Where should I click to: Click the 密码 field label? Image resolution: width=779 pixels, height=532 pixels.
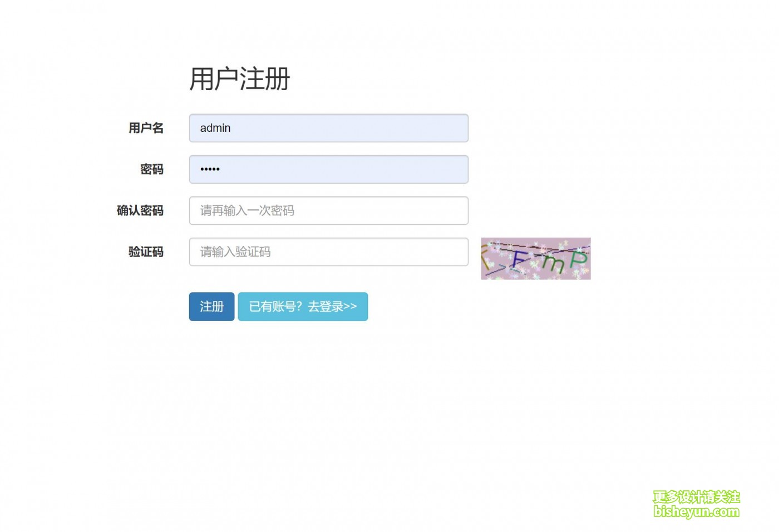tap(152, 169)
